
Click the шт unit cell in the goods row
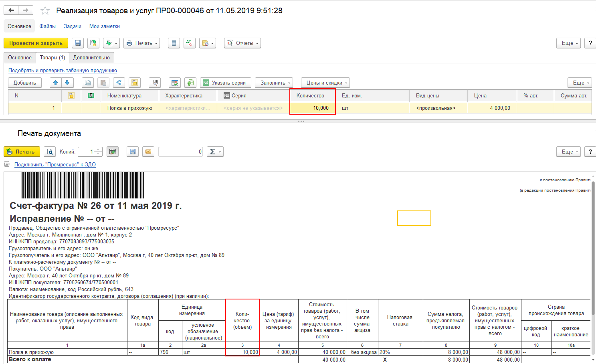coord(373,108)
